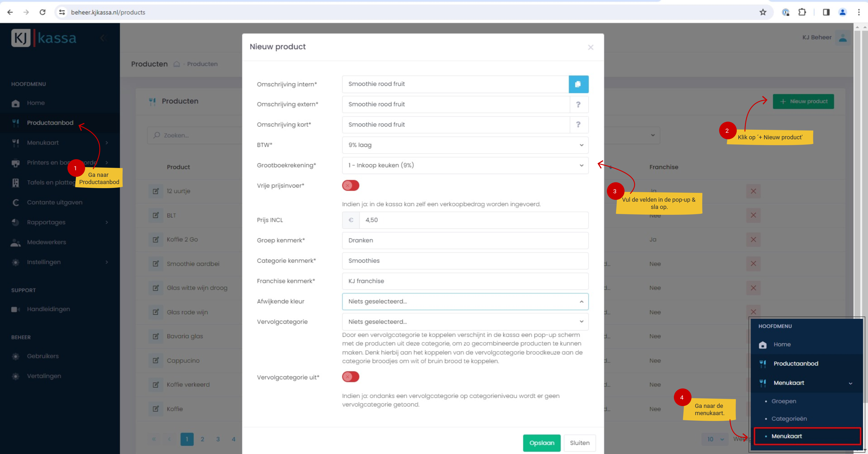Open the Afwijkende kleur color selector
This screenshot has height=454, width=868.
coord(465,301)
